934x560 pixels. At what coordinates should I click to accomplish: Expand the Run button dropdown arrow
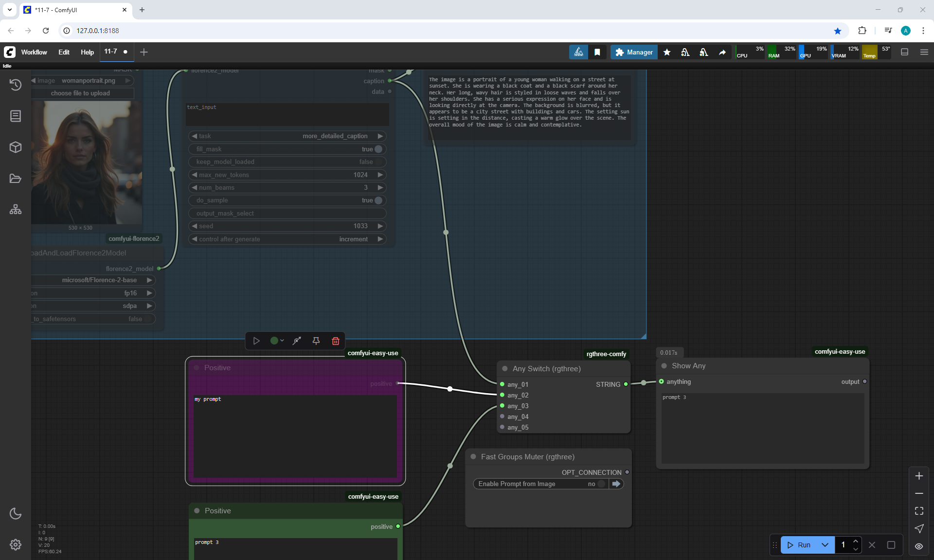[825, 545]
